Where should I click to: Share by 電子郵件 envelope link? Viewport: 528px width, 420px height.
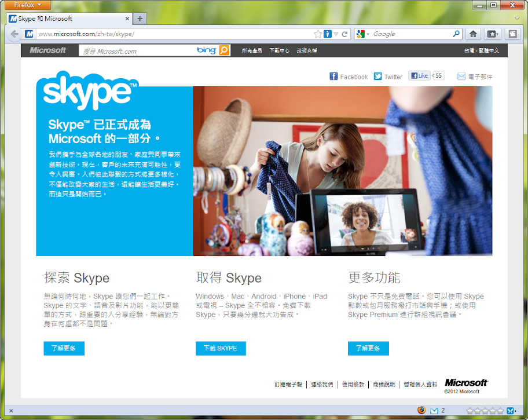click(x=475, y=76)
